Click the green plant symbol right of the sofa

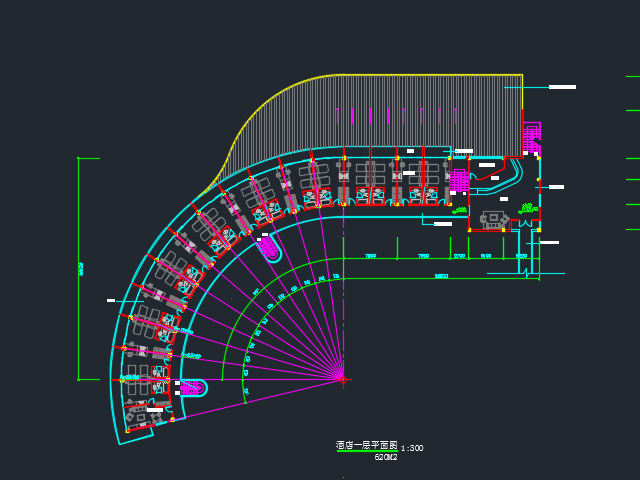pyautogui.click(x=524, y=208)
